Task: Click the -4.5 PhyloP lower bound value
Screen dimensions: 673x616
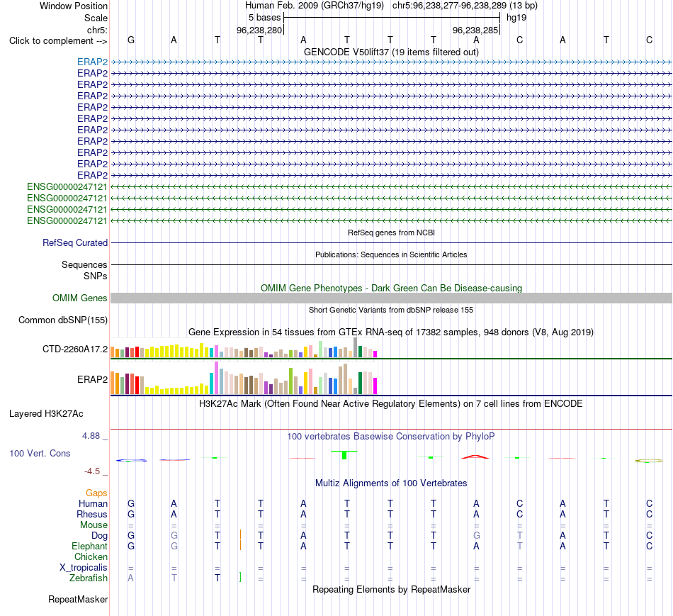Action: [92, 471]
